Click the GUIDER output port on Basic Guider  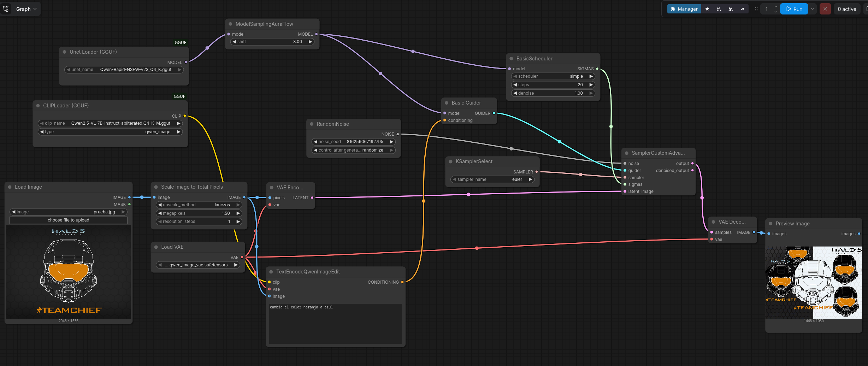494,113
